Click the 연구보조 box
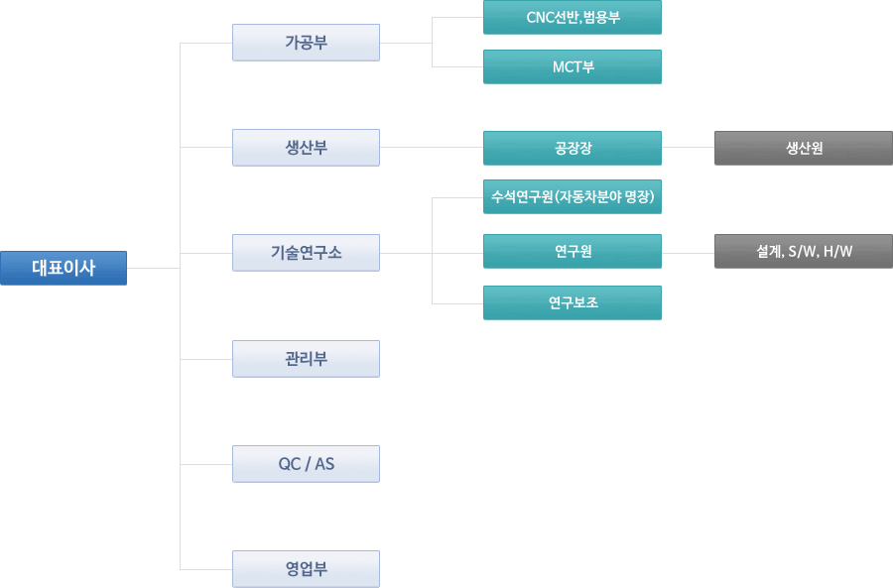This screenshot has width=893, height=588. 573,302
